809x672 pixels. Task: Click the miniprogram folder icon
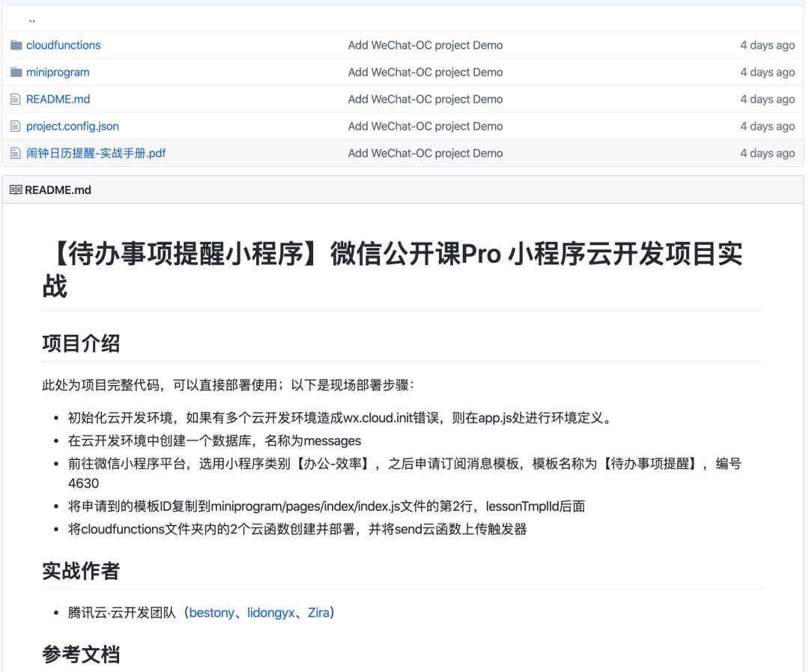tap(16, 72)
